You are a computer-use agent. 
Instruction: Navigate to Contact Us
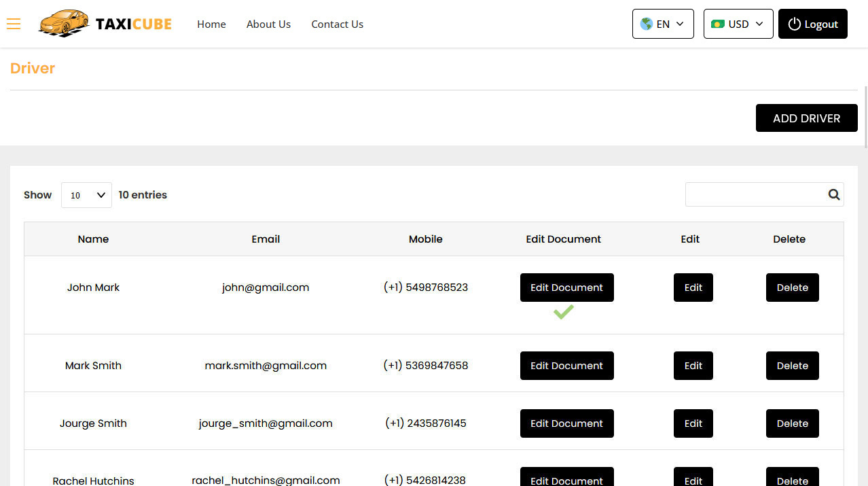tap(337, 24)
